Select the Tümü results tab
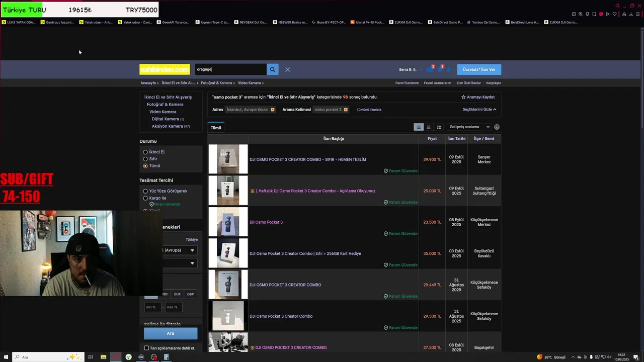644x362 pixels. coord(216,128)
